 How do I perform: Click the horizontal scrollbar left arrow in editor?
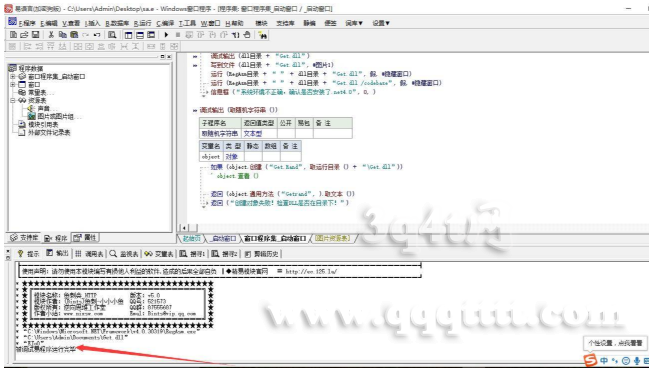pyautogui.click(x=183, y=228)
